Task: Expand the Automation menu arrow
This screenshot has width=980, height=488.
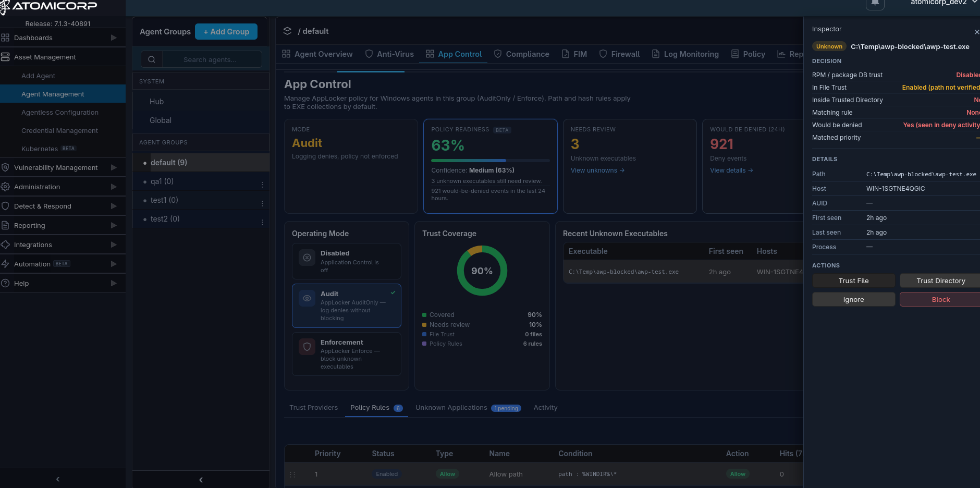Action: (x=114, y=264)
